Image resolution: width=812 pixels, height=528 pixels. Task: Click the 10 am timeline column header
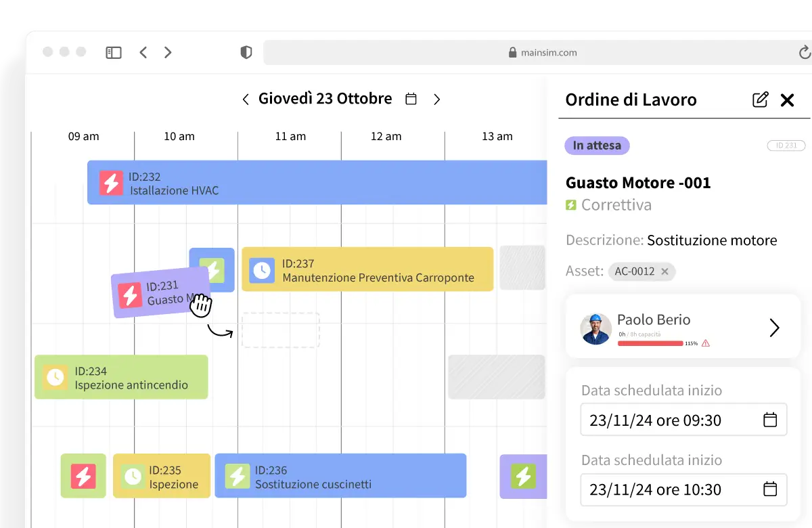pyautogui.click(x=179, y=136)
